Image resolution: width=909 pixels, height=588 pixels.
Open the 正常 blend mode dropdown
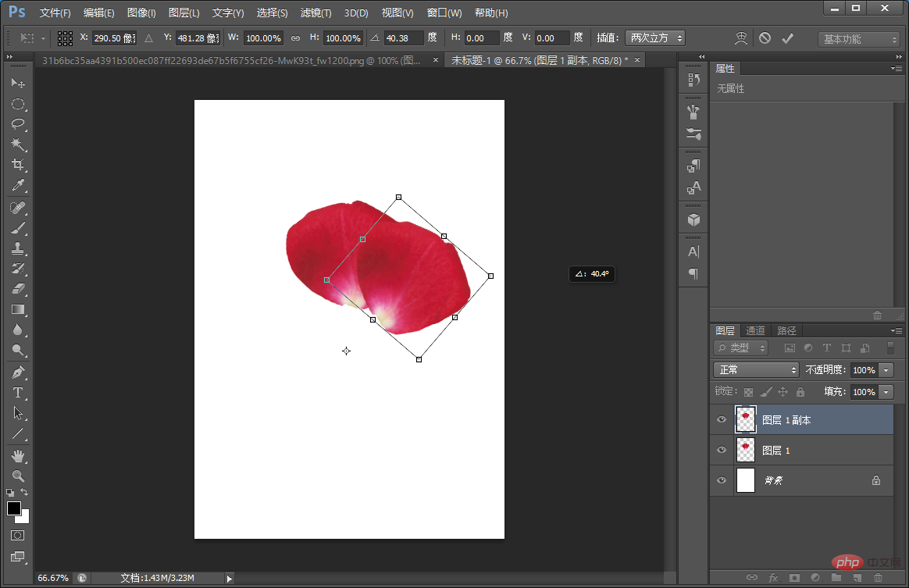tap(756, 370)
